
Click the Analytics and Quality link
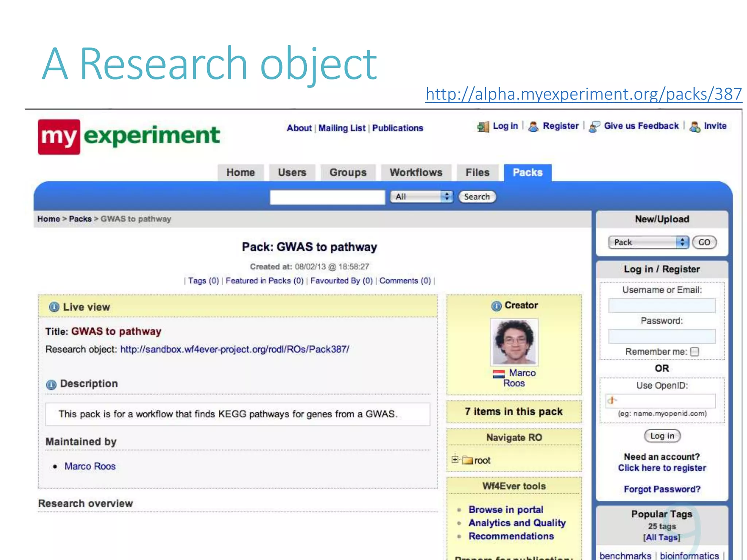pyautogui.click(x=517, y=523)
